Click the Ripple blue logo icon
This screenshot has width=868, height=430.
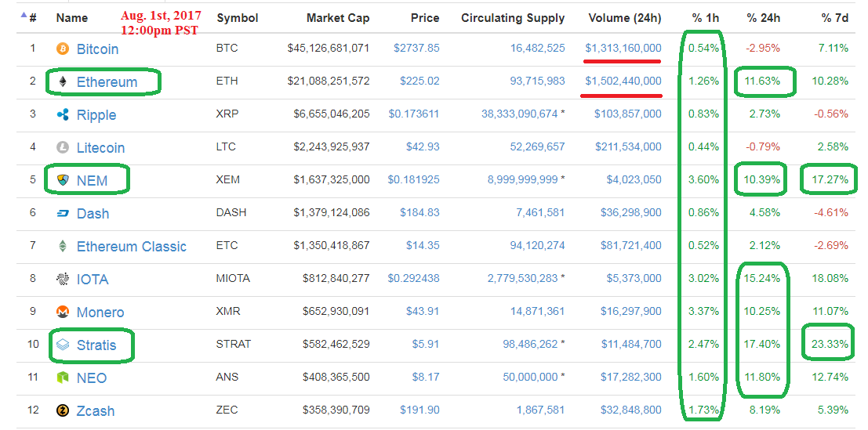tap(63, 115)
